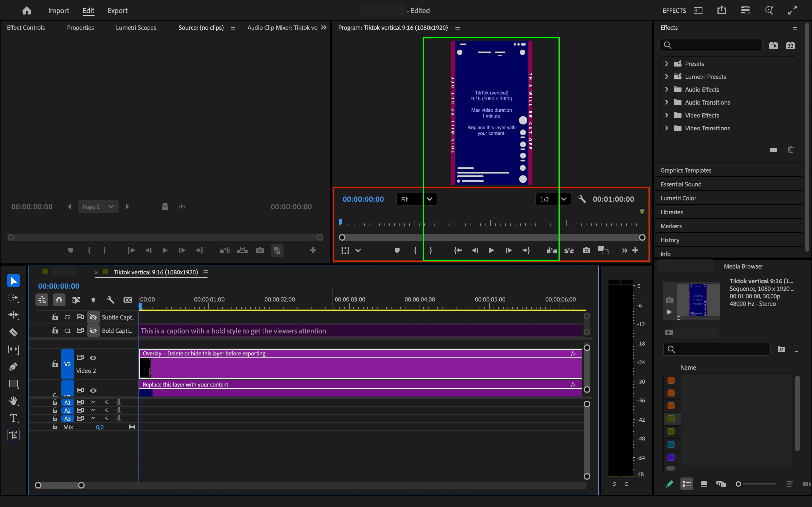
Task: Toggle visibility eye of Video 2 track
Action: tap(93, 358)
